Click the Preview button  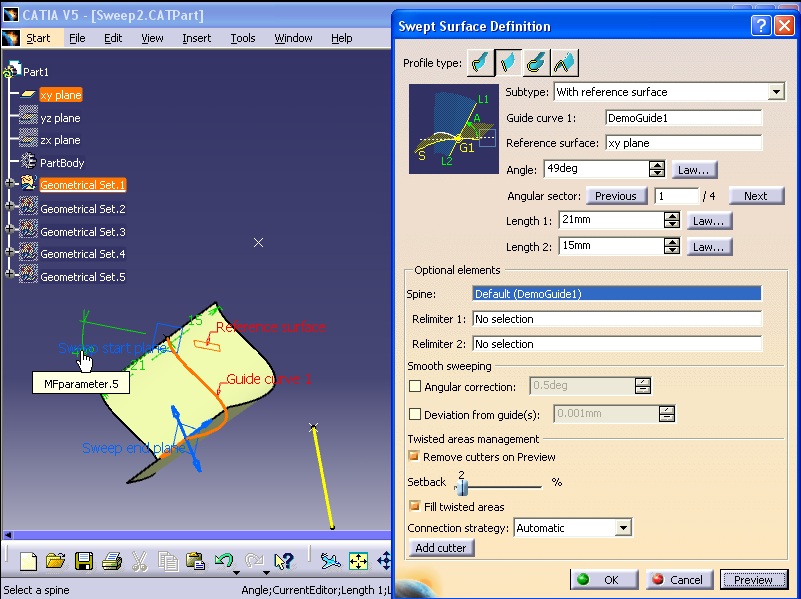(754, 579)
